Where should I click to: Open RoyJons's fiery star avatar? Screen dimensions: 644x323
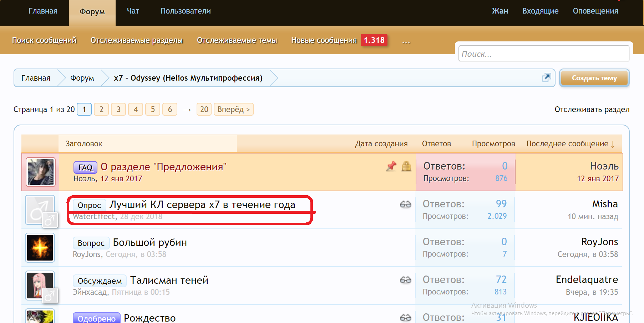click(40, 248)
